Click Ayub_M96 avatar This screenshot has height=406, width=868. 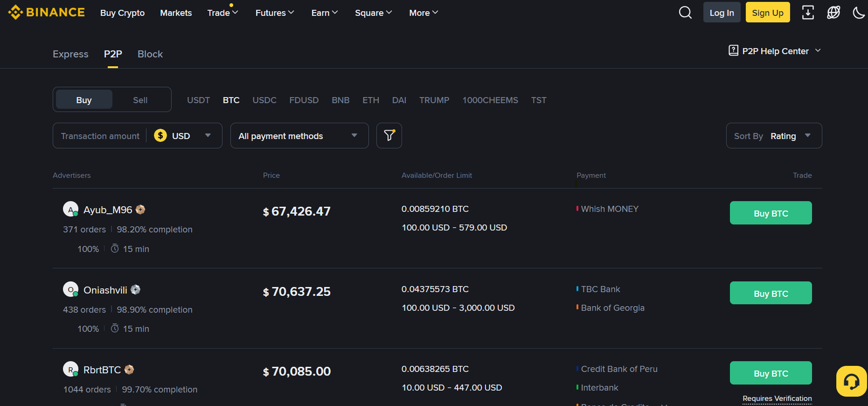pos(71,209)
